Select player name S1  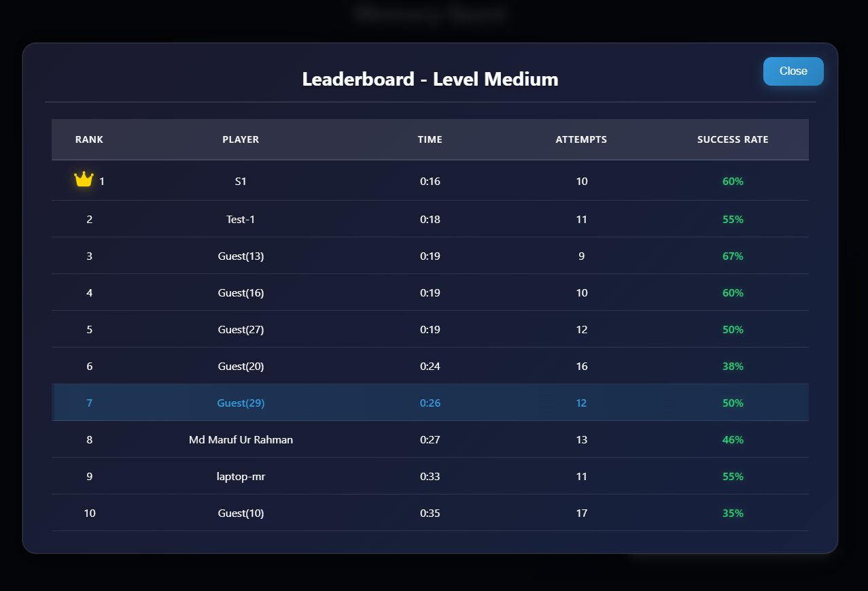pos(241,182)
